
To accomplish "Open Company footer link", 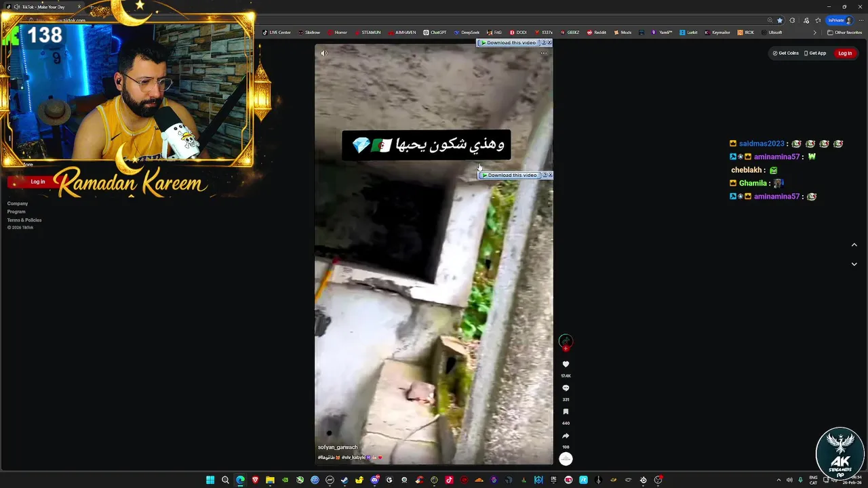I will pyautogui.click(x=18, y=203).
